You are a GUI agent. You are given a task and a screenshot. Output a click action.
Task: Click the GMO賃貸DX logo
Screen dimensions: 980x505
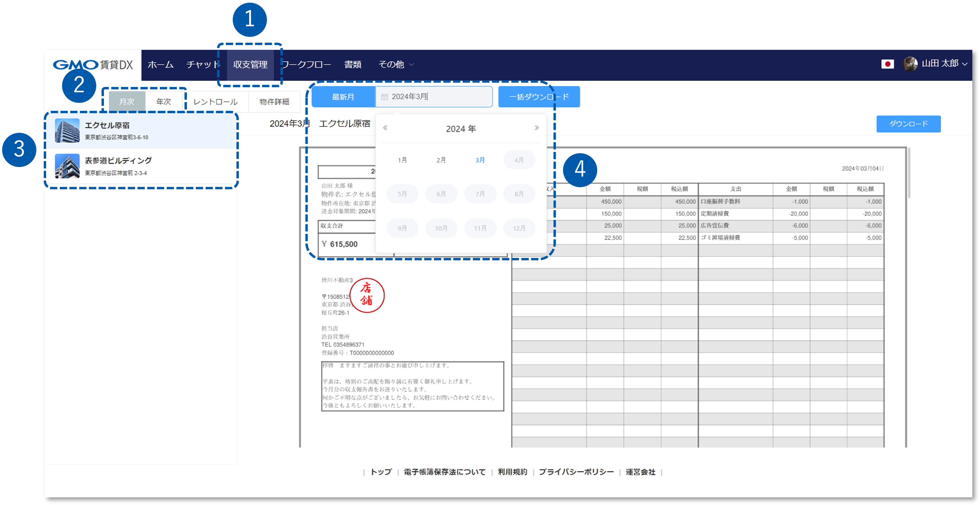[93, 65]
